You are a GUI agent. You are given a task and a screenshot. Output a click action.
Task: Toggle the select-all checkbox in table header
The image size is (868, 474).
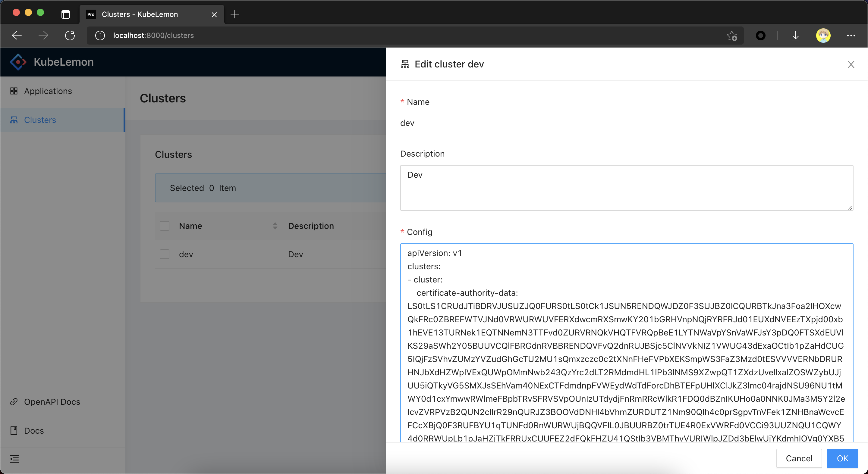tap(165, 226)
